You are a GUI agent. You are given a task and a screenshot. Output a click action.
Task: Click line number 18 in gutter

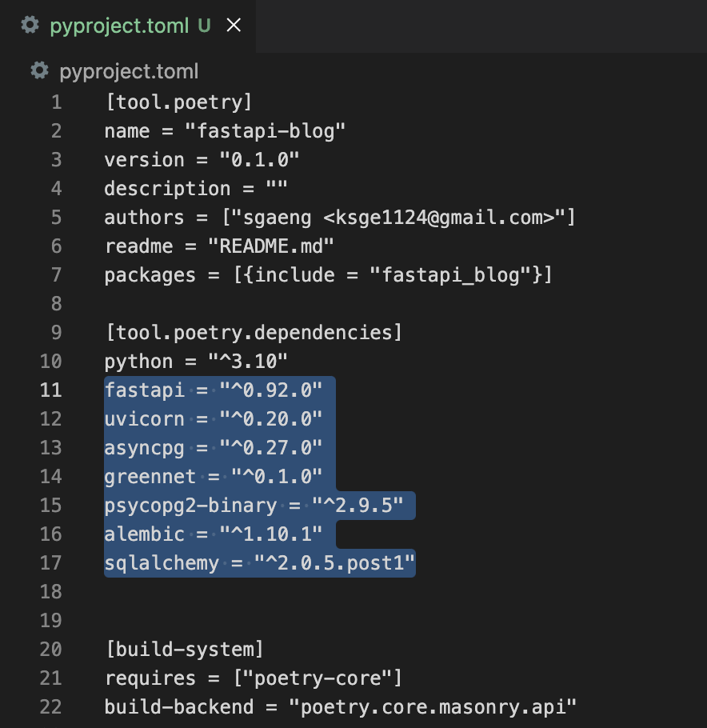coord(51,591)
